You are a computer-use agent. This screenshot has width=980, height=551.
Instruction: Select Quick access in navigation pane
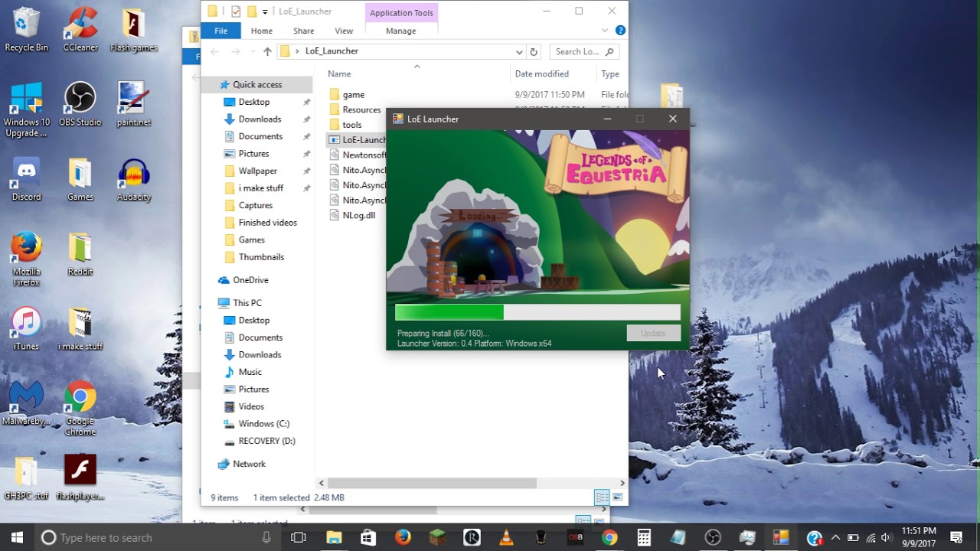coord(257,85)
